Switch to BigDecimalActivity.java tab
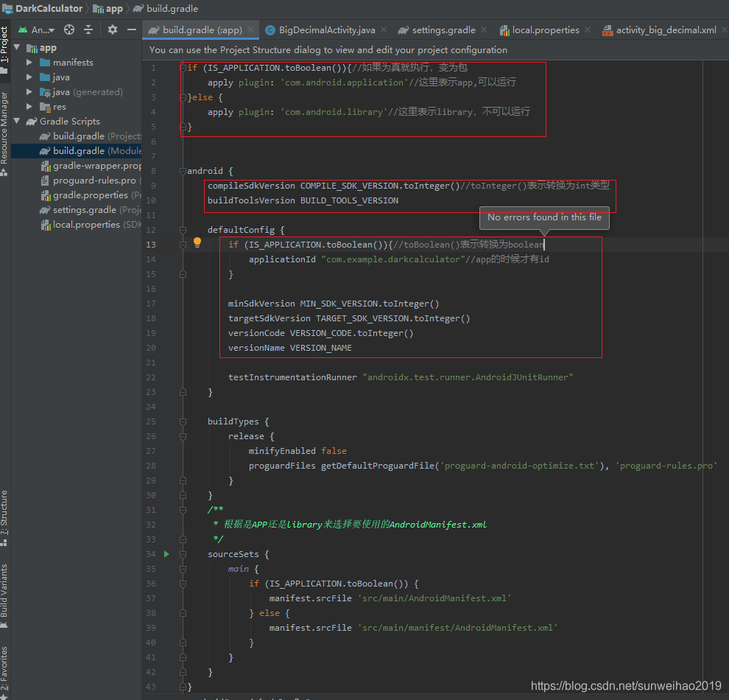 coord(326,29)
